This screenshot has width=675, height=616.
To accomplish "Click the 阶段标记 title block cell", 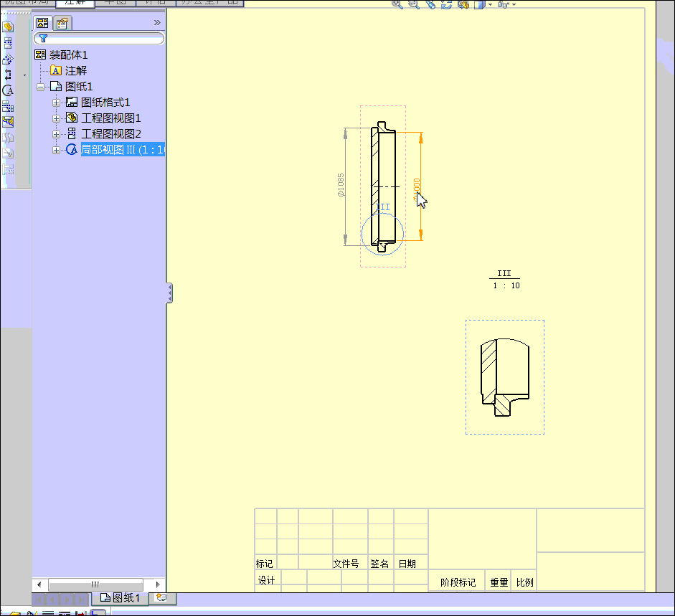I will pos(458,582).
